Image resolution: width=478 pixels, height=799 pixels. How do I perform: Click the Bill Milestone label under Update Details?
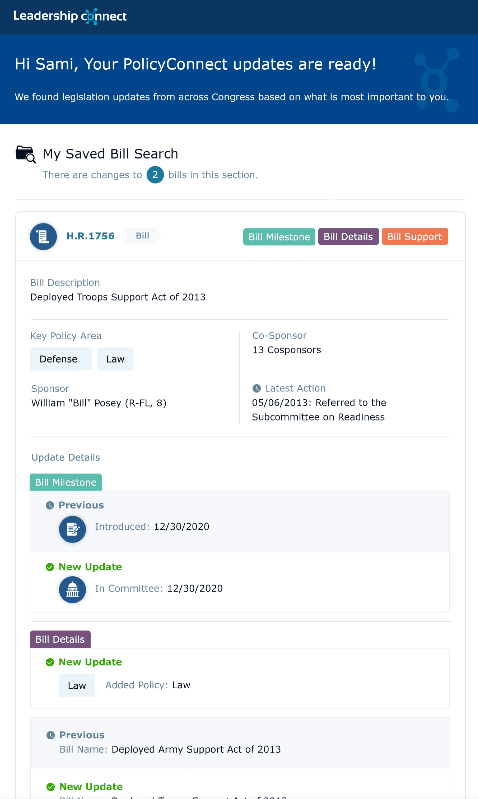[x=66, y=482]
